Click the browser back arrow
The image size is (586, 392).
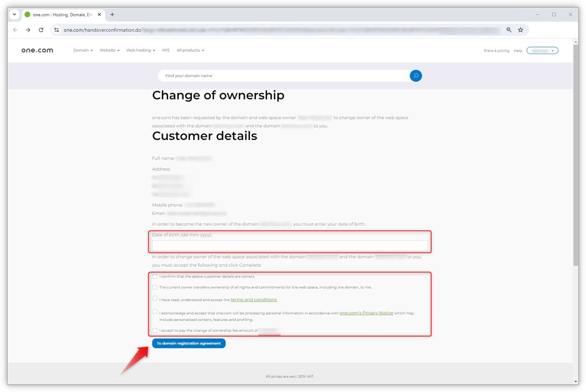(x=15, y=30)
